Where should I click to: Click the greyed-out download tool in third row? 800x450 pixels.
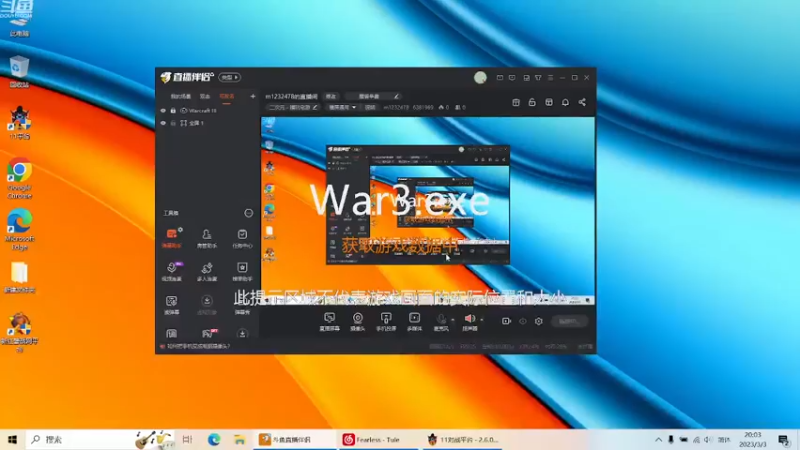coord(207,305)
